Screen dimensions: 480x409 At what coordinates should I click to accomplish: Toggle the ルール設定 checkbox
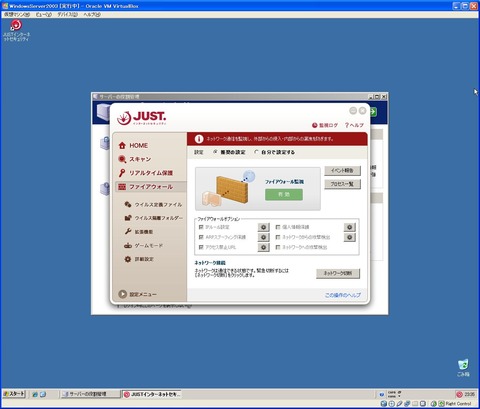pyautogui.click(x=201, y=227)
